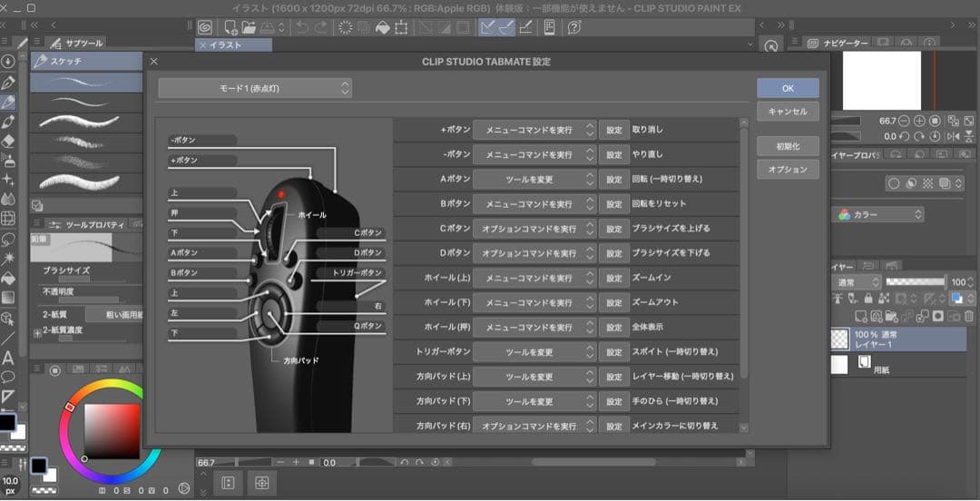Switch to the イラスト document tab
Viewport: 980px width, 501px height.
point(233,44)
